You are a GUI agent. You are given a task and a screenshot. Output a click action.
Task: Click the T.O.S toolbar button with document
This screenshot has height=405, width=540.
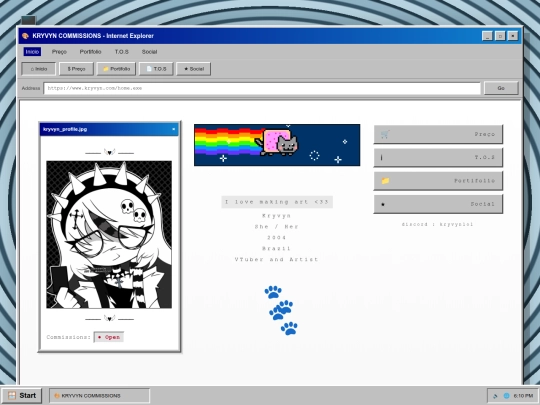156,69
